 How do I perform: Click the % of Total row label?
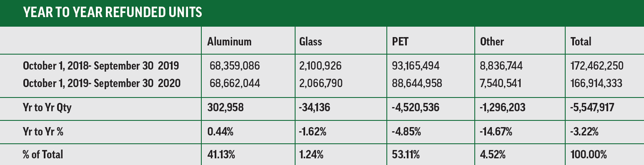43,155
